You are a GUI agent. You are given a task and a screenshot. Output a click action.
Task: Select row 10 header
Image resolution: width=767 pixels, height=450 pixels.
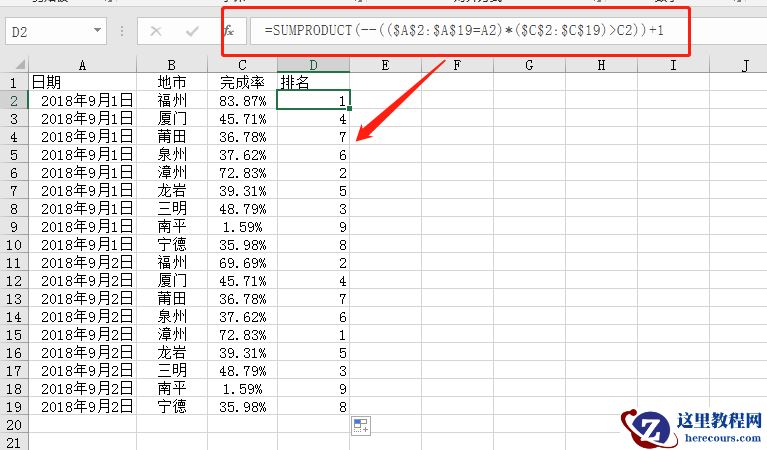tap(14, 245)
